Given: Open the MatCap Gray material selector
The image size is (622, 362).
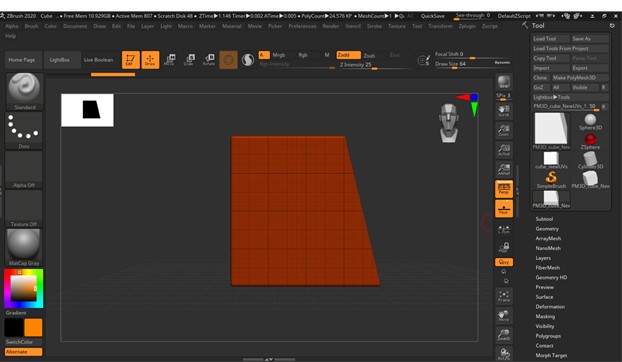Looking at the screenshot, I should tap(24, 247).
